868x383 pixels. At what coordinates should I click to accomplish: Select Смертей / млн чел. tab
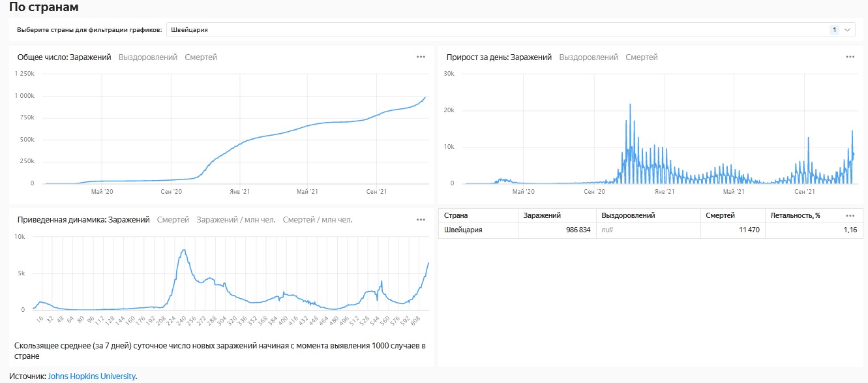point(318,220)
